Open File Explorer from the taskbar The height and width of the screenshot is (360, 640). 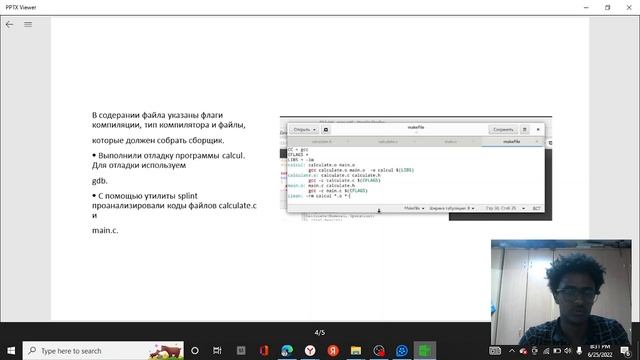coord(356,351)
